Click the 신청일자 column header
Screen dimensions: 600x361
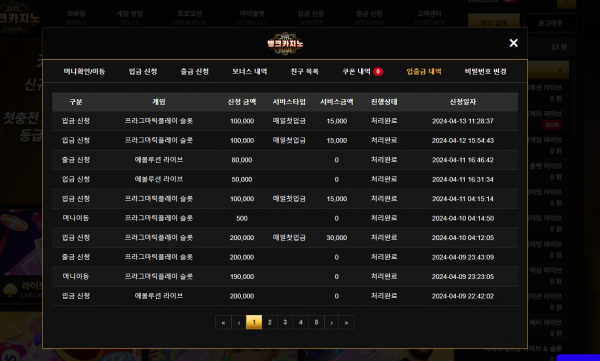pos(463,102)
